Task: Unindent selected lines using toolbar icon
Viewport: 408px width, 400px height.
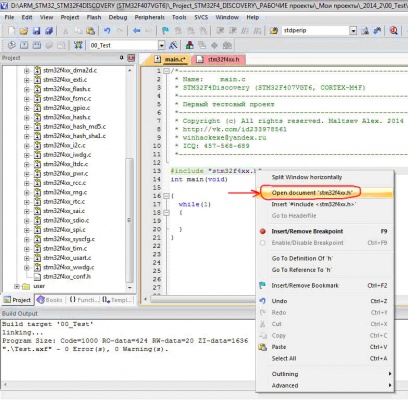Action: tap(233, 31)
